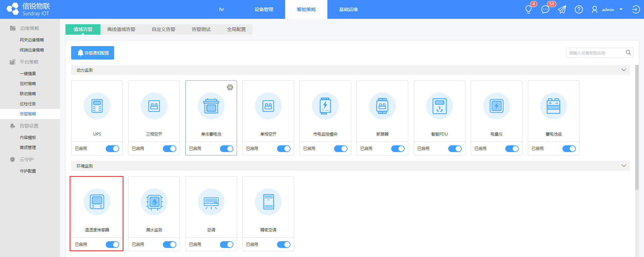Collapse the 环境监测 section chevron
644x257 pixels.
624,166
